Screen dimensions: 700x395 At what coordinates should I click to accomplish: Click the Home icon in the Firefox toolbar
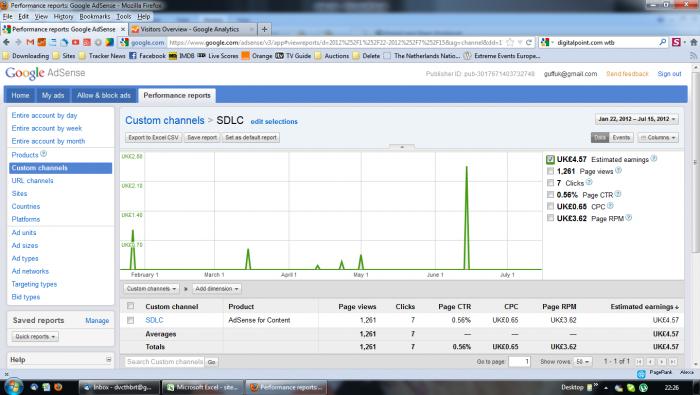[694, 42]
